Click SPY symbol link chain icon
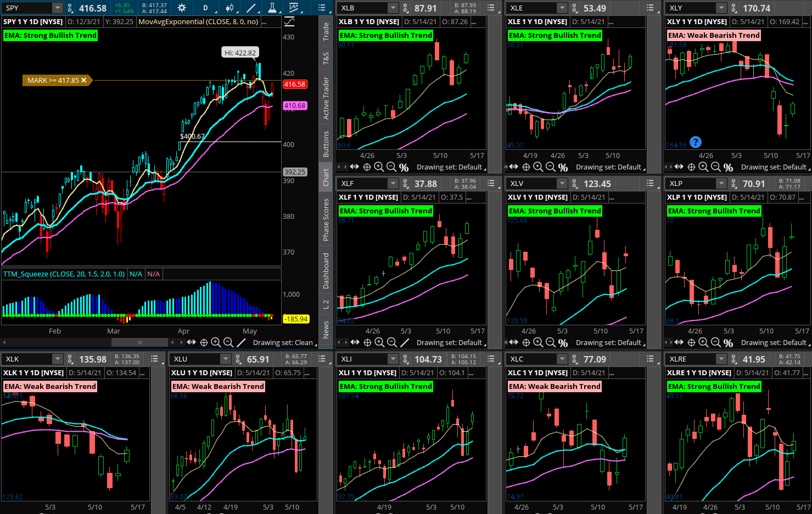This screenshot has width=812, height=514. point(70,8)
